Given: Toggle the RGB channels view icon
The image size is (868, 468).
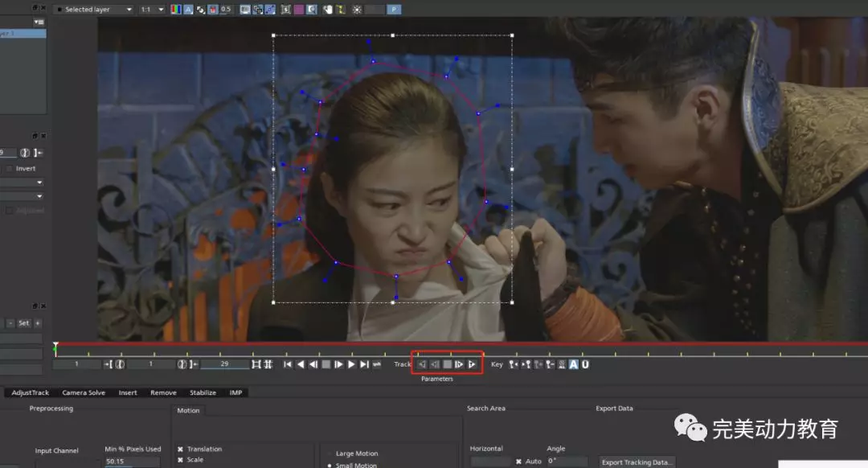Looking at the screenshot, I should coord(175,10).
